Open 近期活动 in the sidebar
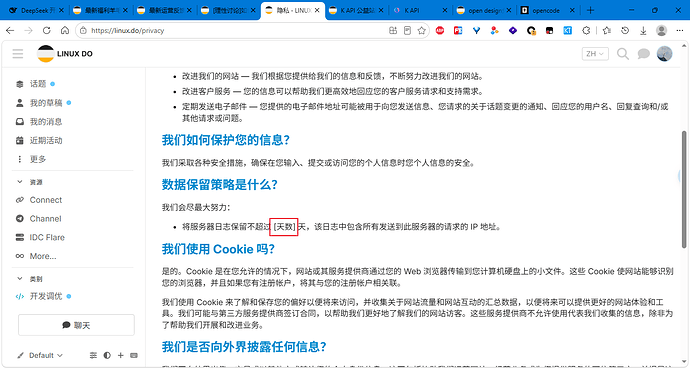 point(46,141)
